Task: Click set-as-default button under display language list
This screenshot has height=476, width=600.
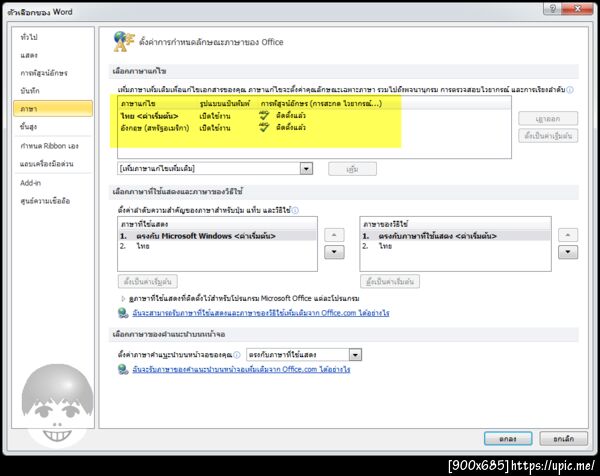Action: (147, 282)
